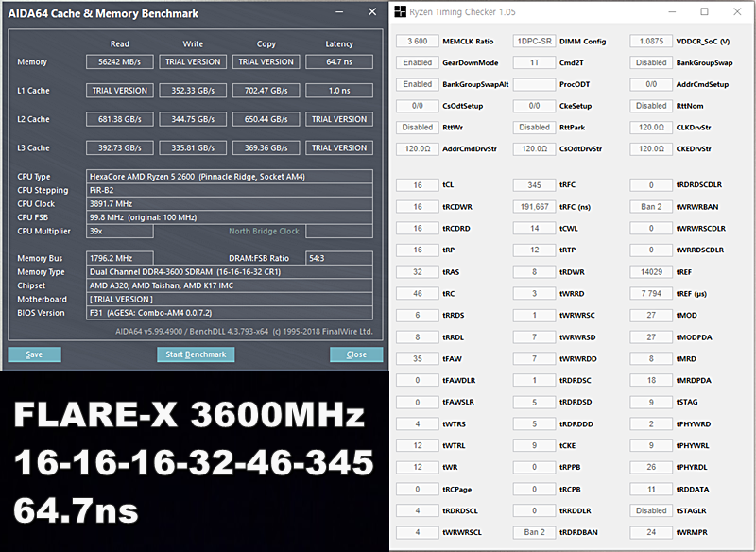Click the DIMM Config 1DPC-SR value
The height and width of the screenshot is (552, 756).
tap(534, 41)
